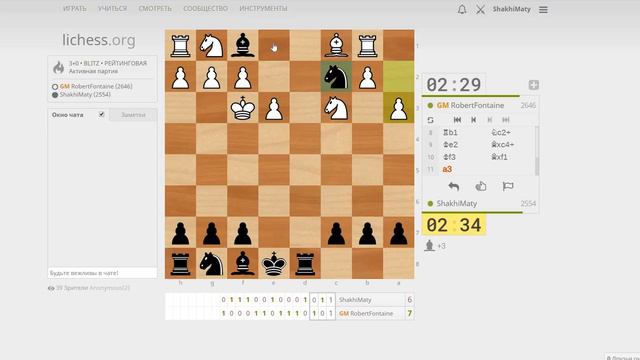
Task: Open ShakhiMaty link in the crosstable
Action: coord(355,300)
